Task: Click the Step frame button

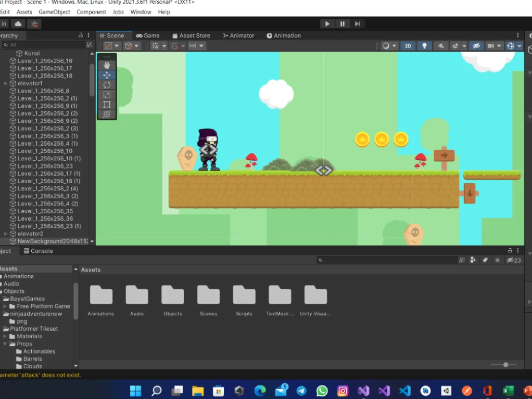Action: click(x=357, y=23)
